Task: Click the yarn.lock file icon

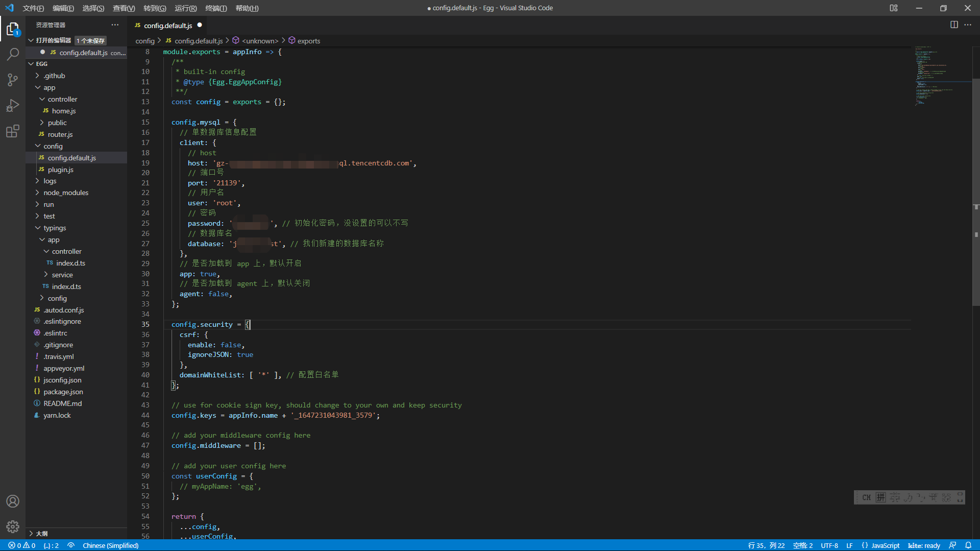Action: (37, 415)
